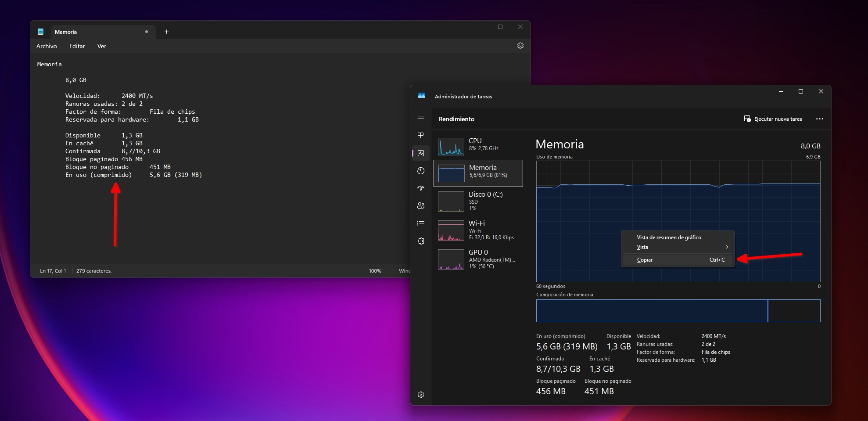The width and height of the screenshot is (868, 421).
Task: Minimize the Task Manager window
Action: 781,91
